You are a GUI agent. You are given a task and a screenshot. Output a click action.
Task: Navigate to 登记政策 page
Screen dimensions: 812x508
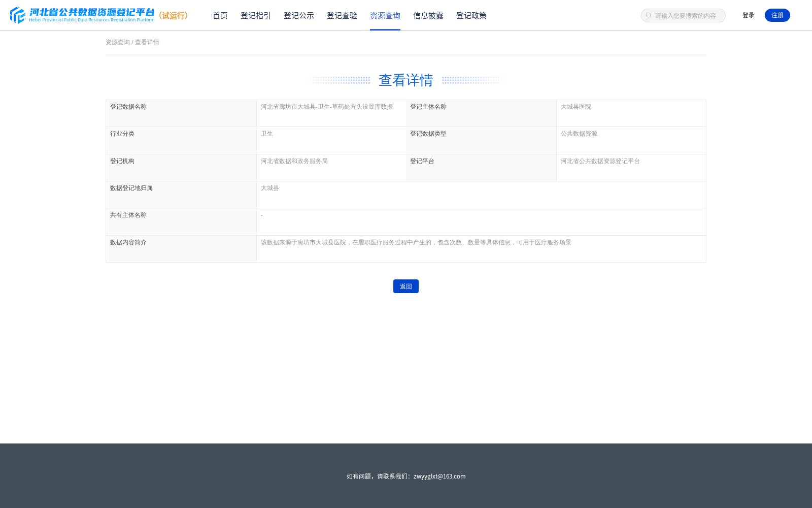click(471, 16)
